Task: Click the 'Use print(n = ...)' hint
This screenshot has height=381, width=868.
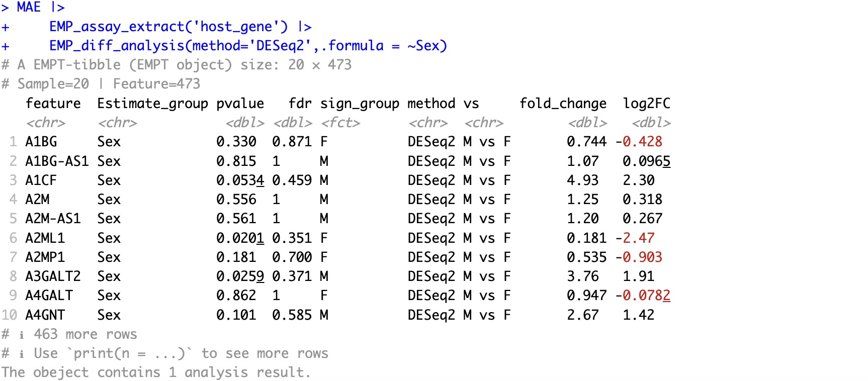Action: click(181, 353)
